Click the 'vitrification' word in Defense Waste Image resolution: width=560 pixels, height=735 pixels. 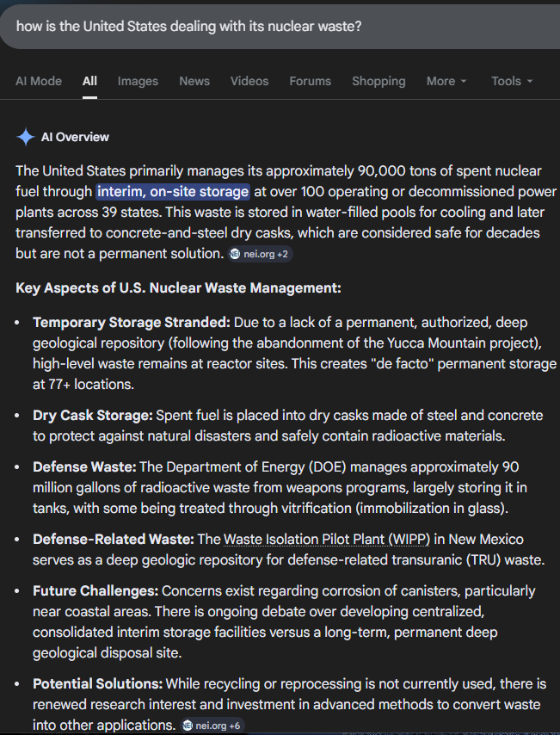(x=315, y=508)
